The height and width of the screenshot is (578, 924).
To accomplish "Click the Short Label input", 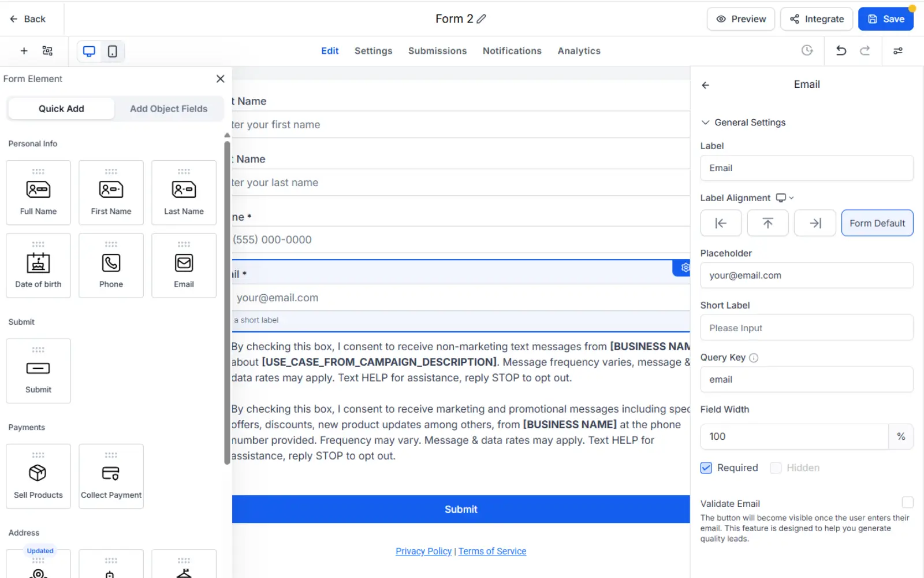I will 807,328.
